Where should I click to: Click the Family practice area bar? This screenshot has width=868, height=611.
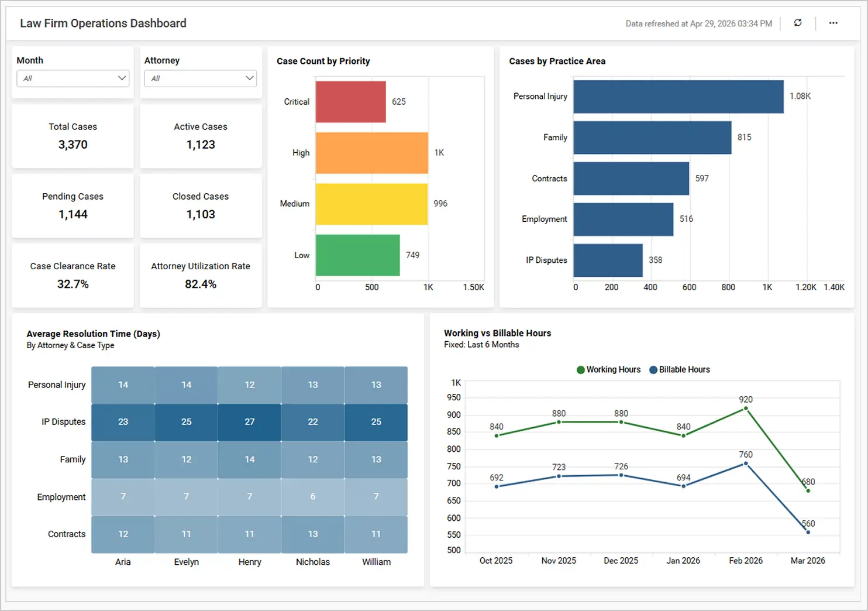point(653,138)
